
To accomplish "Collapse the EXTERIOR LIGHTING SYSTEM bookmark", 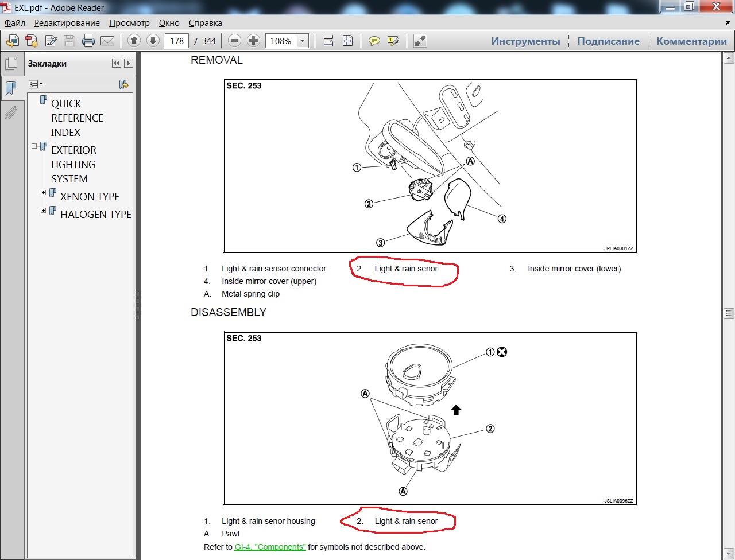I will tap(34, 146).
